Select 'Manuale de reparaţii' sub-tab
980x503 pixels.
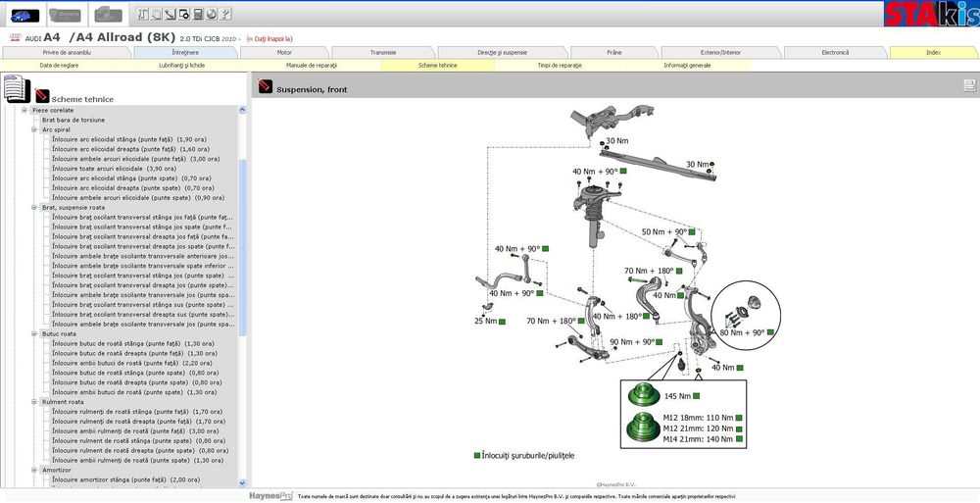pos(312,65)
